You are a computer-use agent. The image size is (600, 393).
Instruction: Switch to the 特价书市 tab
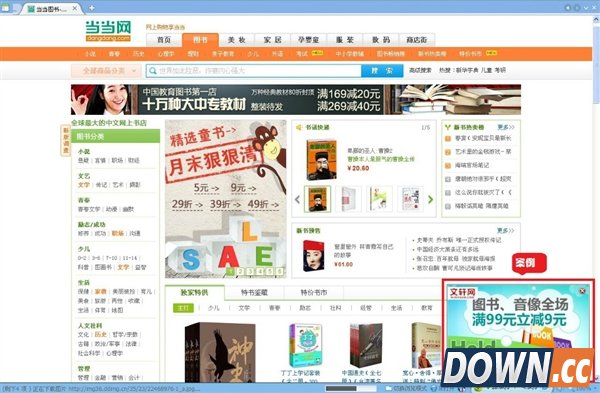point(314,293)
